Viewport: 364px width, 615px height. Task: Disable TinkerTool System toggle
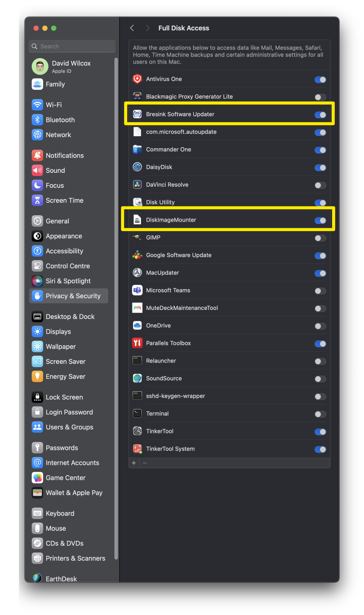pyautogui.click(x=320, y=449)
